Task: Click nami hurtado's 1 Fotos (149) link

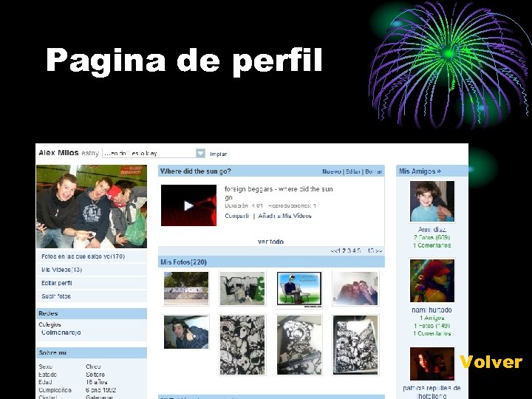Action: click(x=432, y=326)
